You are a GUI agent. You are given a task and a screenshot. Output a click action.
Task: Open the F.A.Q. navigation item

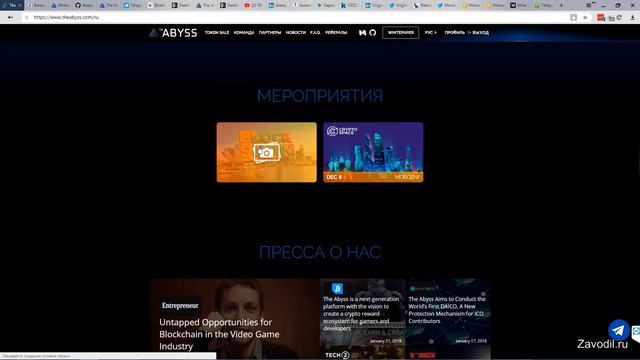(x=315, y=33)
